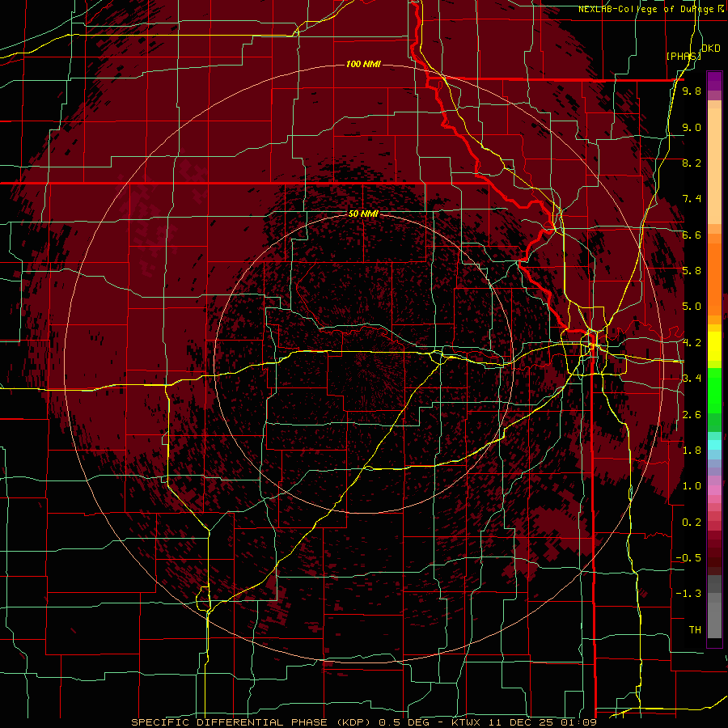The width and height of the screenshot is (728, 728).
Task: Click the 1.0 value on the color scale
Action: coord(692,486)
